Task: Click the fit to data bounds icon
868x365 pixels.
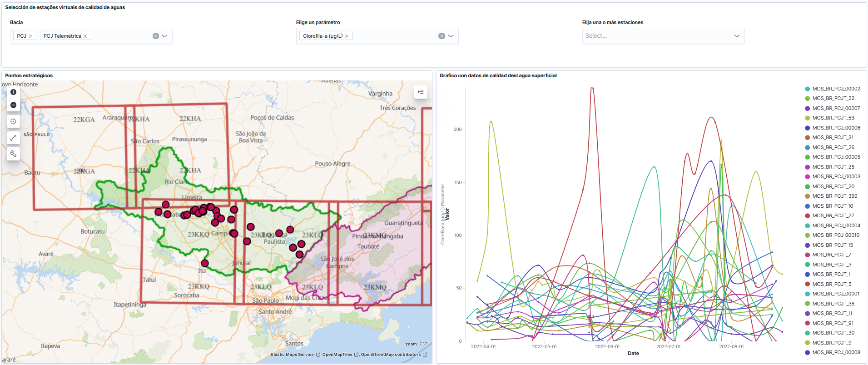Action: tap(13, 121)
